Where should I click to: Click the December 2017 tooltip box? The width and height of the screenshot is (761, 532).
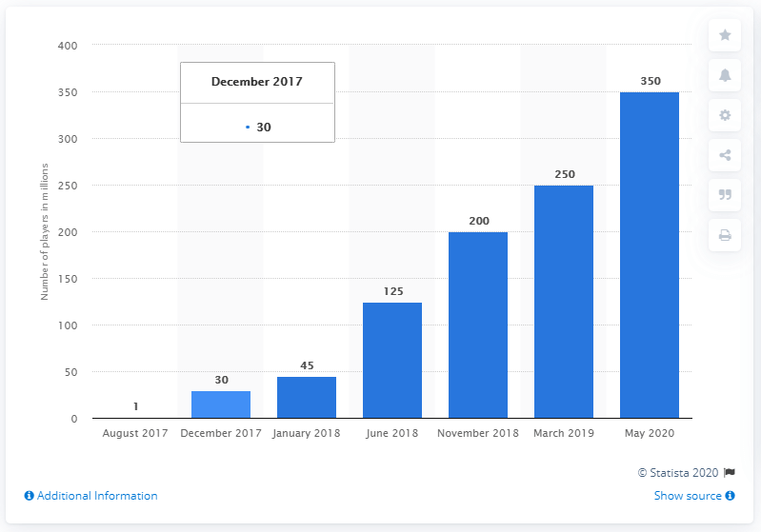point(257,103)
